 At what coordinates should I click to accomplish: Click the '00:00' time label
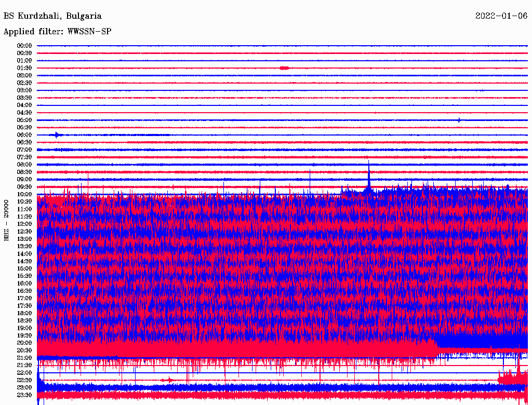tap(24, 46)
